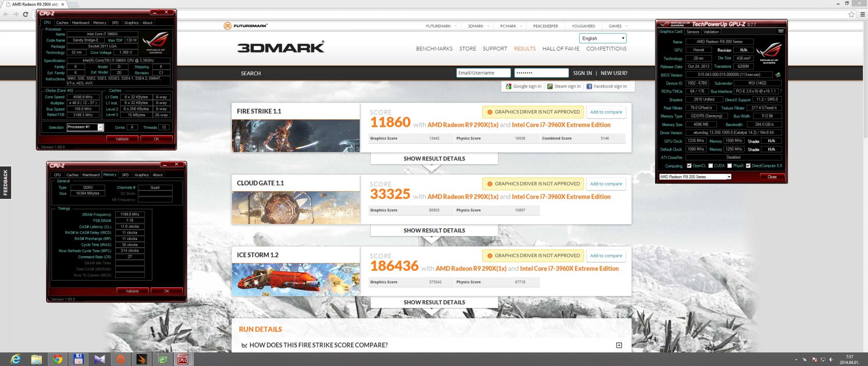The width and height of the screenshot is (868, 366).
Task: Click the GPU-Z BIOS save chip icon
Action: (x=778, y=75)
